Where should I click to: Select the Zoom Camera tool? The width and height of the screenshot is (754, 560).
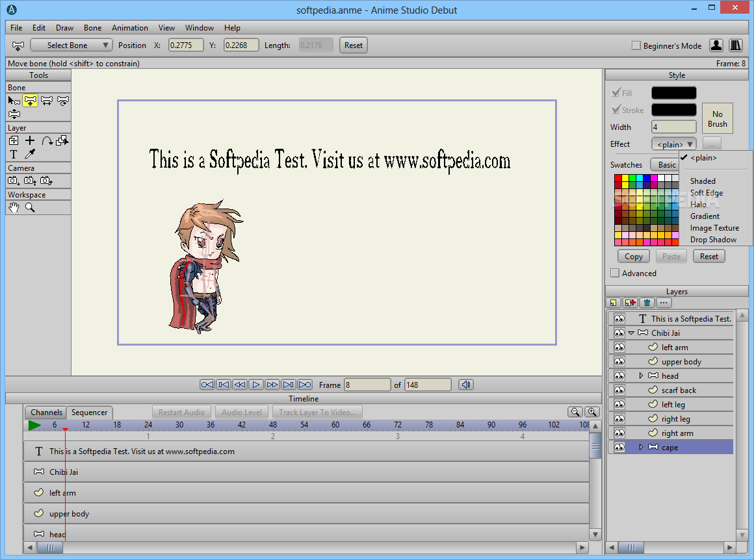[x=31, y=181]
